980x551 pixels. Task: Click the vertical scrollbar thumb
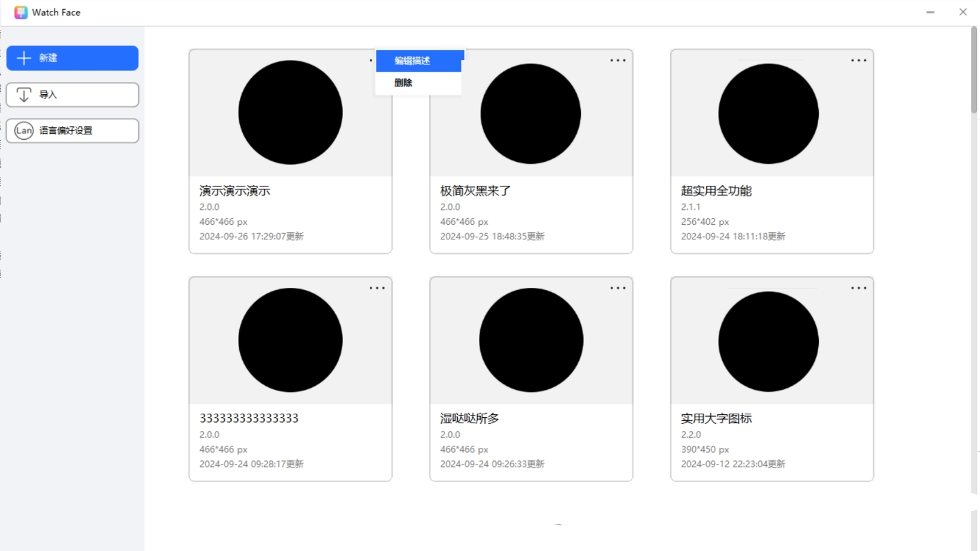click(974, 69)
